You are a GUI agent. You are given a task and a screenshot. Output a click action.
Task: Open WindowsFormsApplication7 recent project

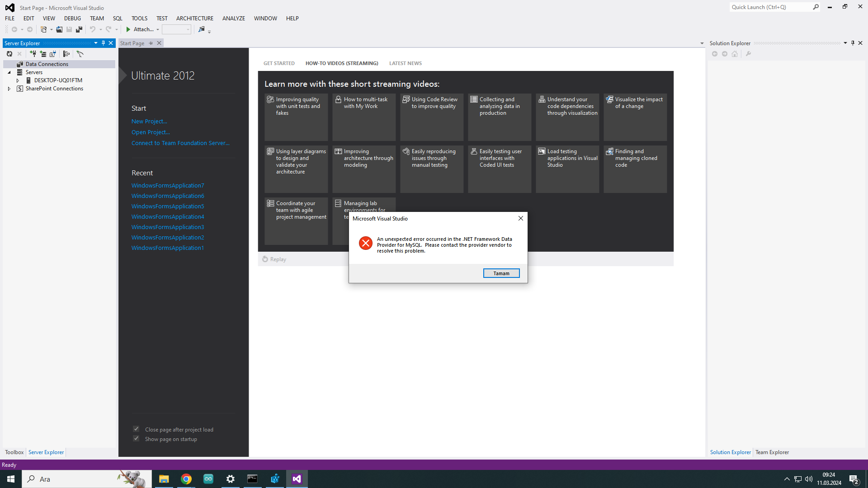168,186
